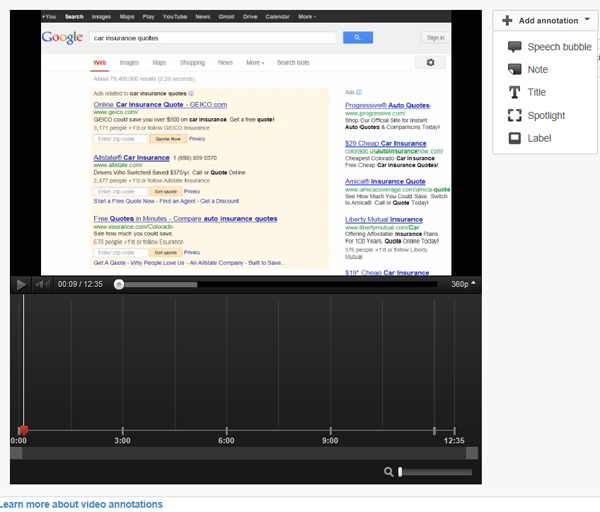Click the Note icon

[514, 69]
